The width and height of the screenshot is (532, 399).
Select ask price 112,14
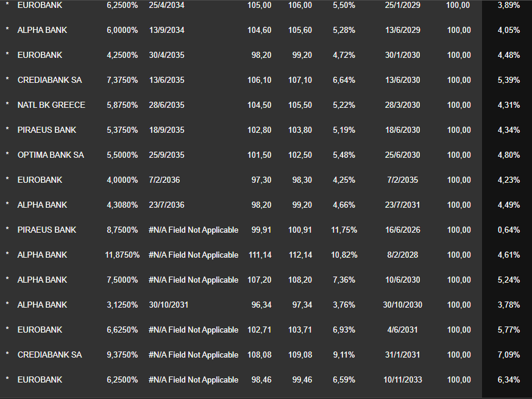[x=300, y=255]
